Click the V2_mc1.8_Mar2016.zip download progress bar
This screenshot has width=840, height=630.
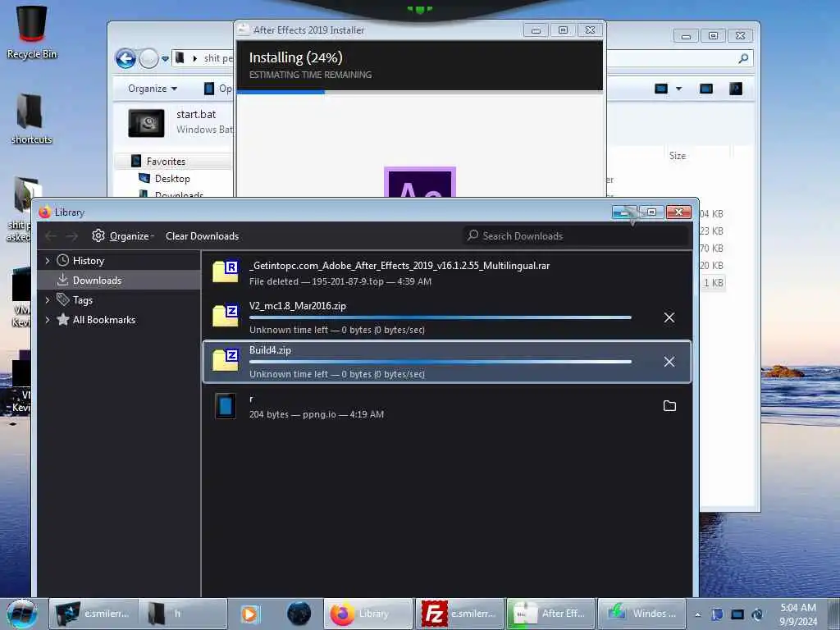click(x=441, y=317)
